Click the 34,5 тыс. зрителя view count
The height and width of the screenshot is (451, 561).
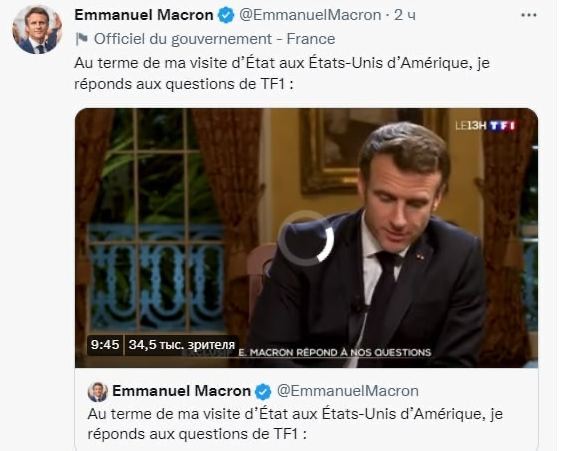click(181, 345)
